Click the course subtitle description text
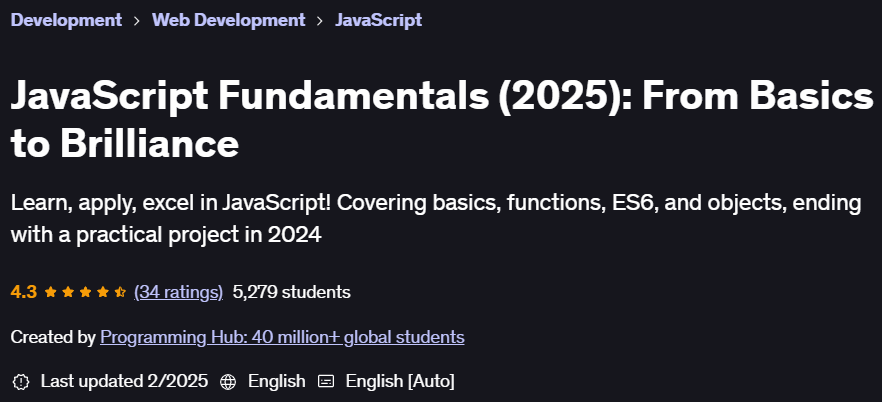Image resolution: width=882 pixels, height=402 pixels. coord(436,218)
